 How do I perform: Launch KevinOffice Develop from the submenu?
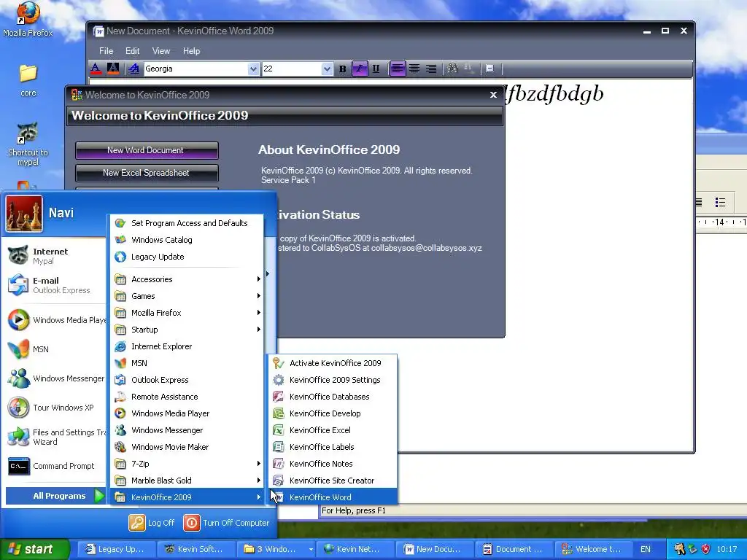[333, 413]
